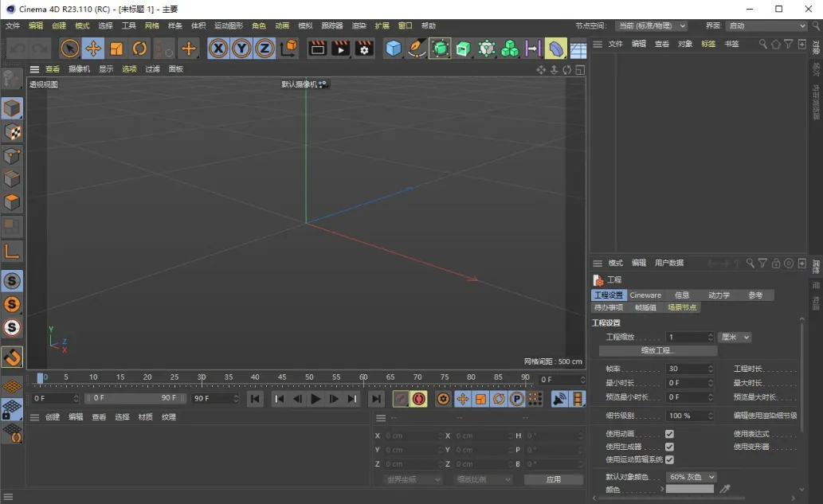Click the red autokeying button
Viewport: 823px width, 504px height.
(x=419, y=399)
